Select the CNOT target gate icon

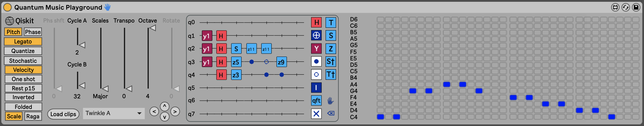click(x=316, y=35)
